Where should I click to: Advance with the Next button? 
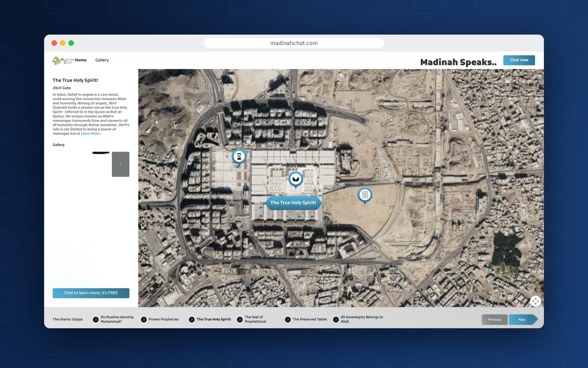[x=523, y=319]
